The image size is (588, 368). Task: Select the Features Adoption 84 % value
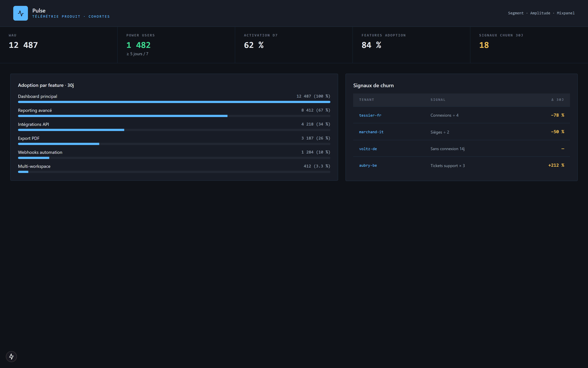pos(371,45)
